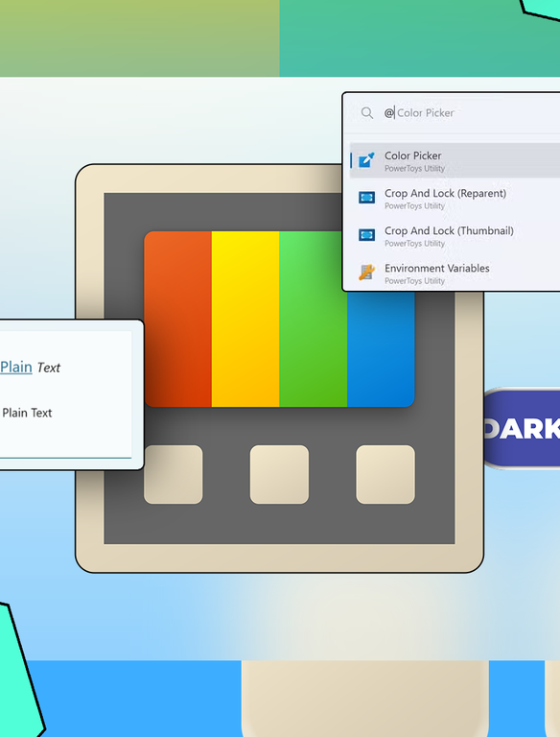The image size is (560, 737).
Task: Click the Color Picker eyedropper icon
Action: click(x=366, y=160)
